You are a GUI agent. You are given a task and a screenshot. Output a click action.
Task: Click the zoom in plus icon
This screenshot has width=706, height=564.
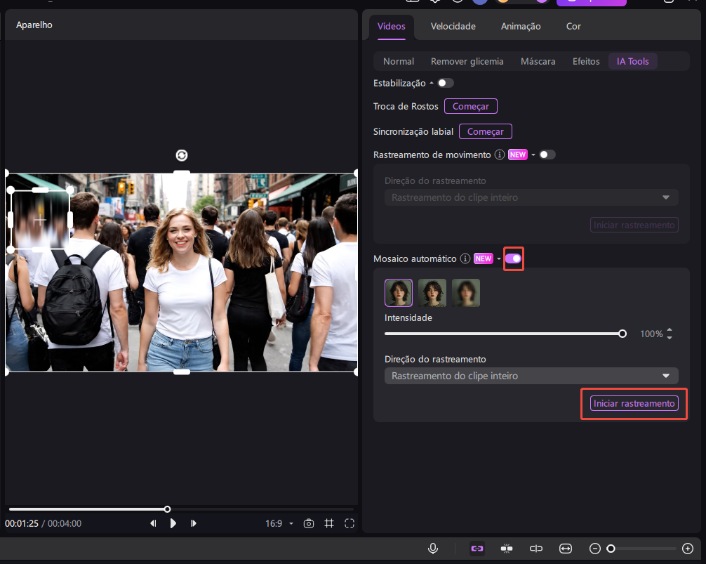pyautogui.click(x=687, y=548)
